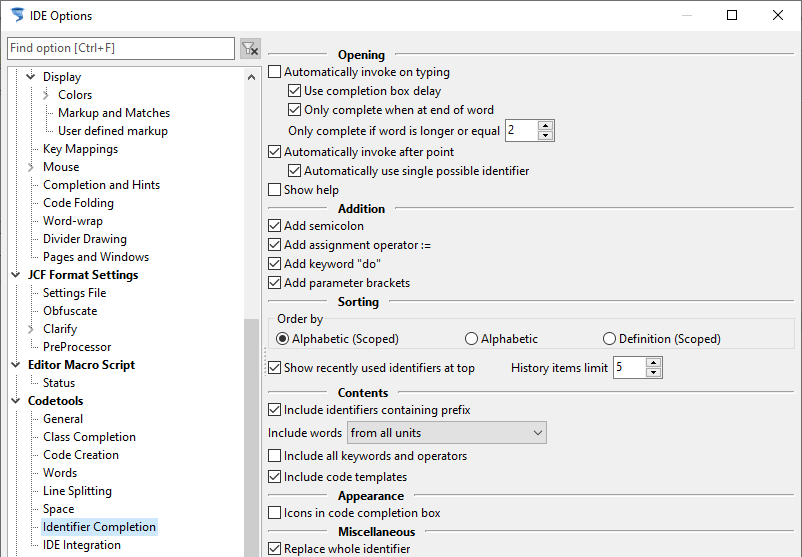Open the Code Folding settings
Viewport: 802px width, 557px height.
click(78, 203)
